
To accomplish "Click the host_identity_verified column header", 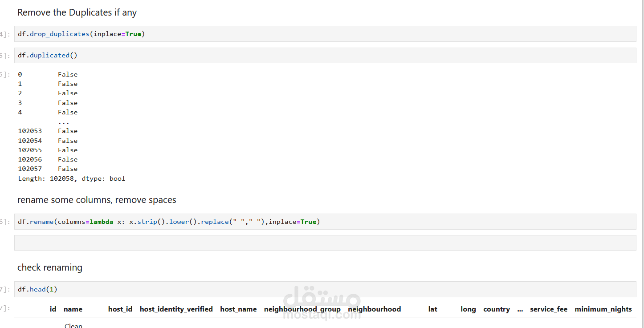I will coord(176,309).
